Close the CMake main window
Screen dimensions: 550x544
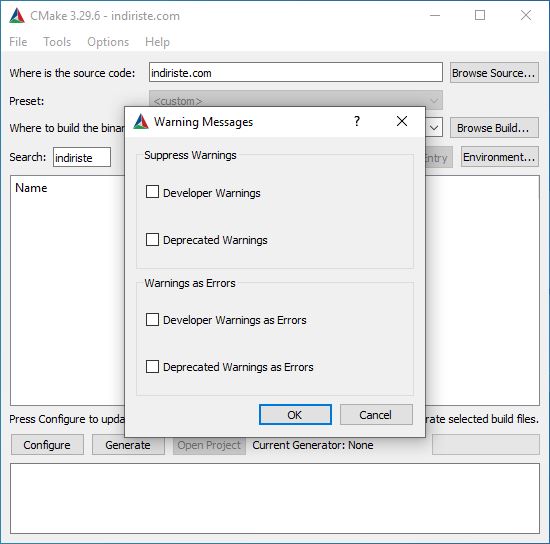click(x=526, y=15)
